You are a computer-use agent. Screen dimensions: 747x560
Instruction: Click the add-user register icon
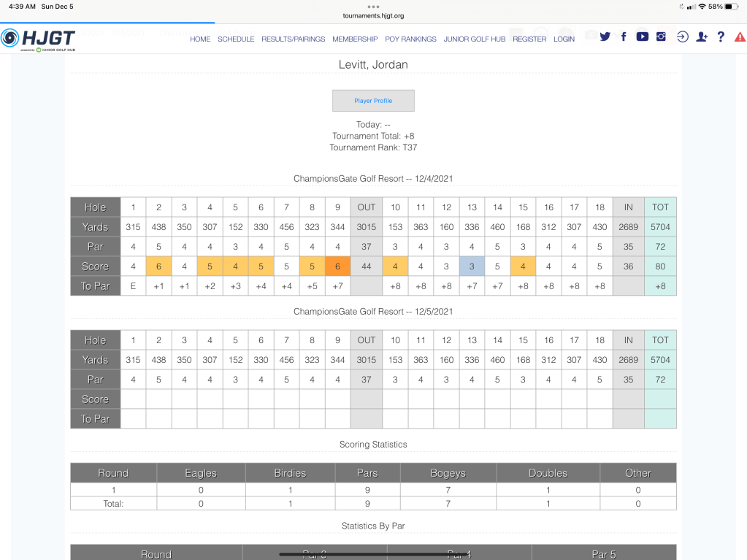click(702, 37)
